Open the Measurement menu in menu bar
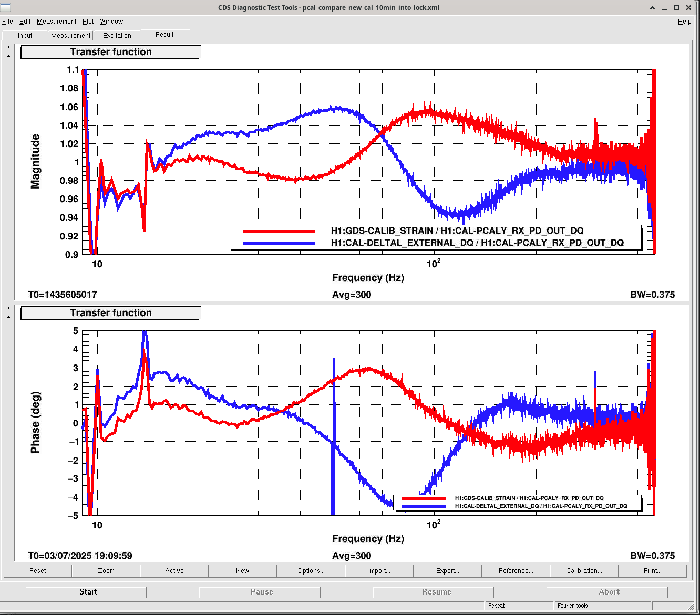Screen dimensions: 700x615 (x=56, y=22)
